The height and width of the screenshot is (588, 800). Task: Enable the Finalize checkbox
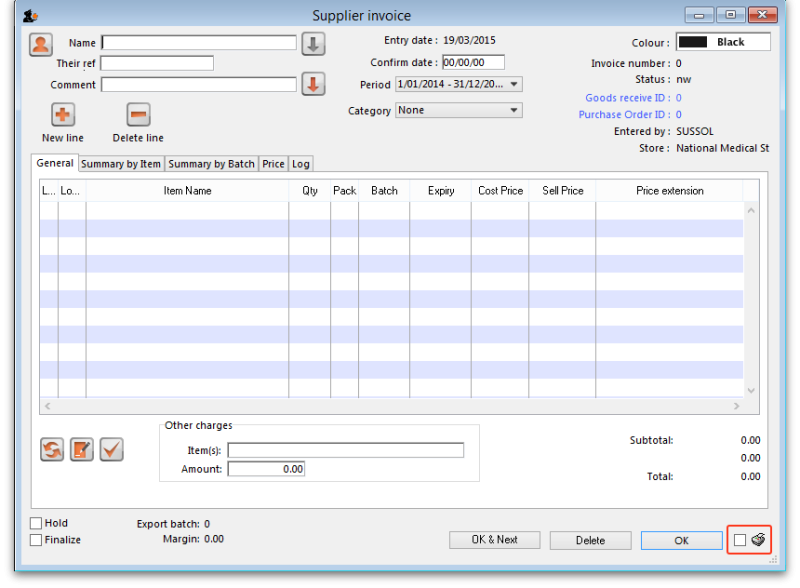(x=37, y=540)
